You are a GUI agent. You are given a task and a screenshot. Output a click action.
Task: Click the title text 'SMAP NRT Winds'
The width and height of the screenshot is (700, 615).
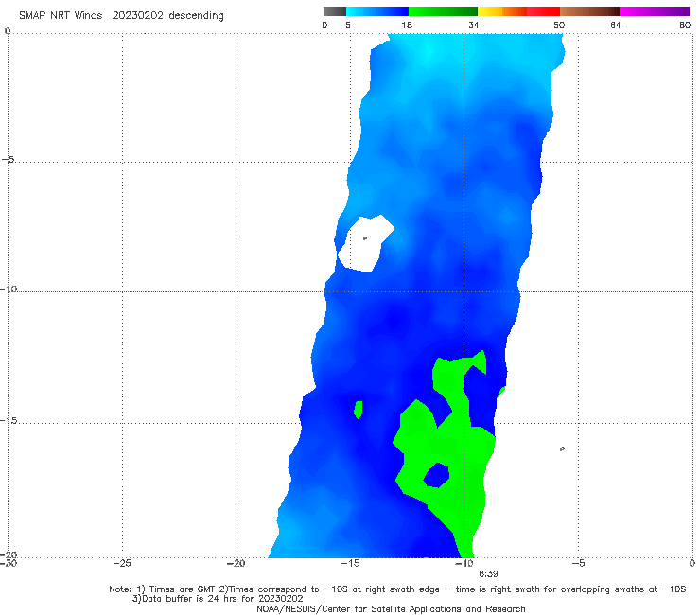coord(61,15)
